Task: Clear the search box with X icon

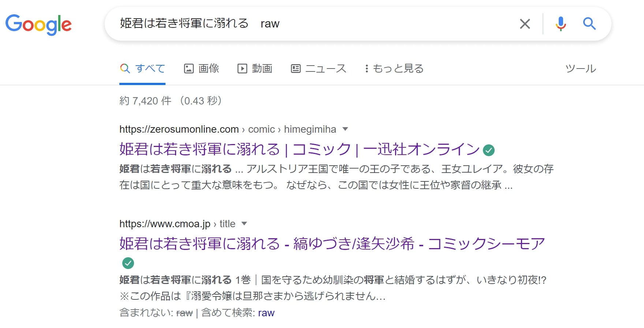Action: 525,24
